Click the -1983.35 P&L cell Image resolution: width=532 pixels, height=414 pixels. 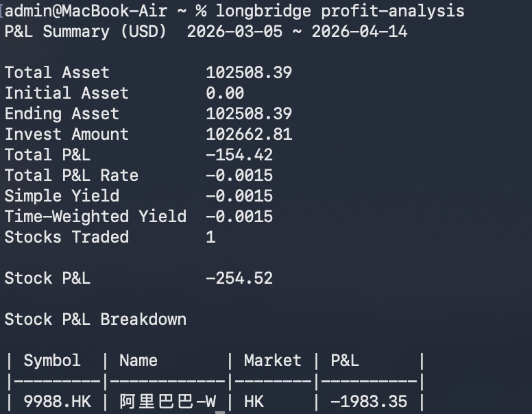[x=368, y=402]
